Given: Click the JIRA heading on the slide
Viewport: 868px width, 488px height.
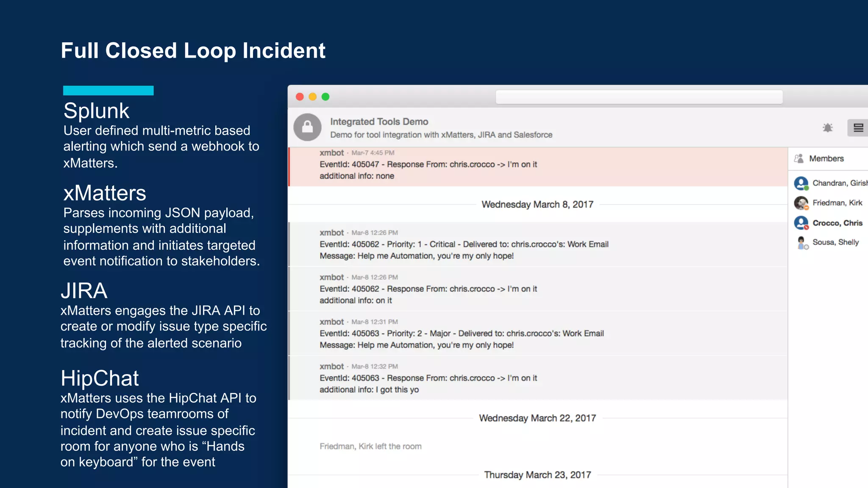Looking at the screenshot, I should pos(84,291).
